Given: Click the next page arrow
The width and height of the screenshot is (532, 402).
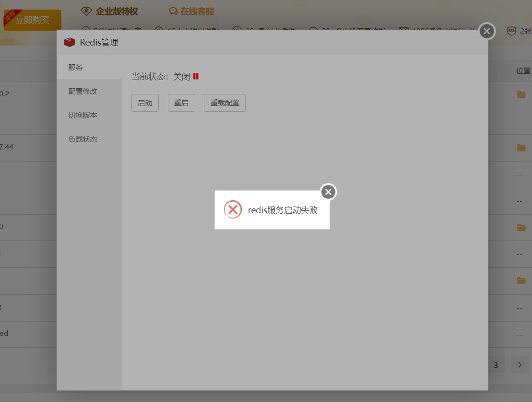Looking at the screenshot, I should click(x=520, y=365).
